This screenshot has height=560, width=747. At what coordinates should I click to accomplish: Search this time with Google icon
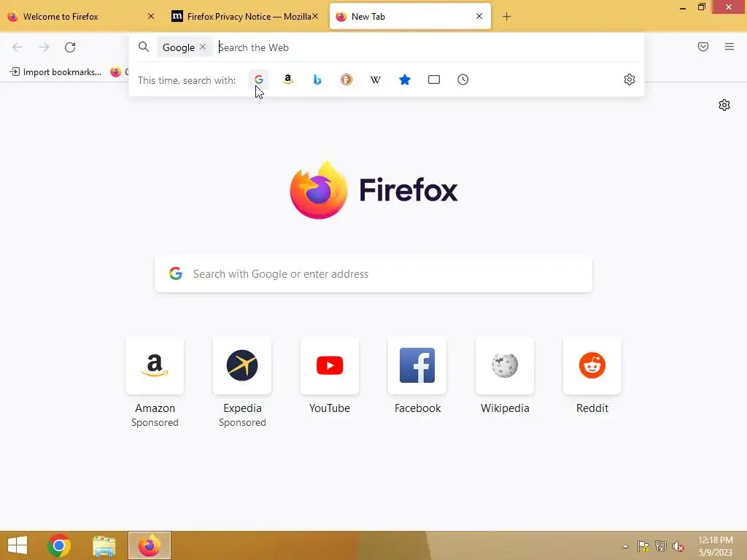click(x=259, y=79)
